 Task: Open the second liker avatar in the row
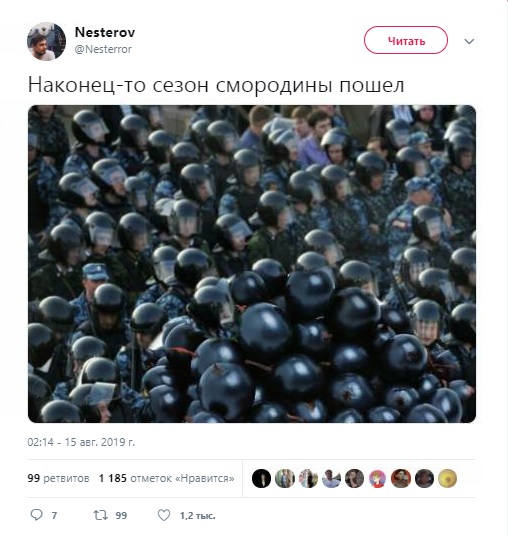pos(285,478)
